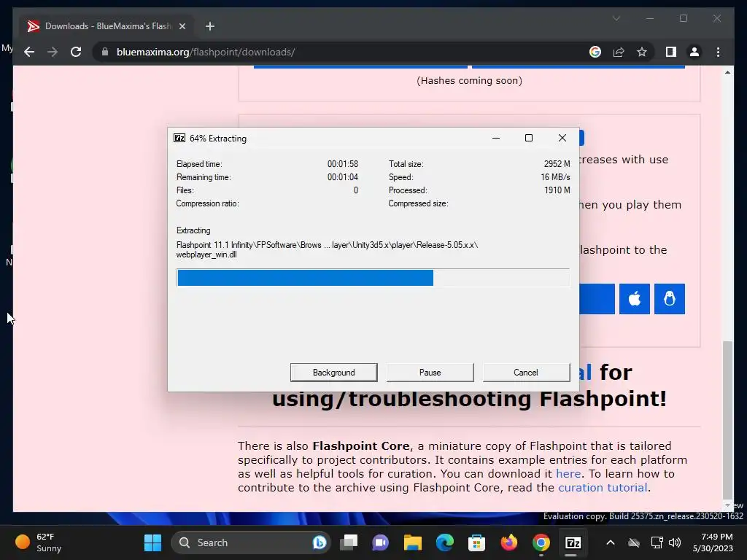Open Chrome tab search dropdown
Viewport: 747px width, 560px height.
click(616, 18)
